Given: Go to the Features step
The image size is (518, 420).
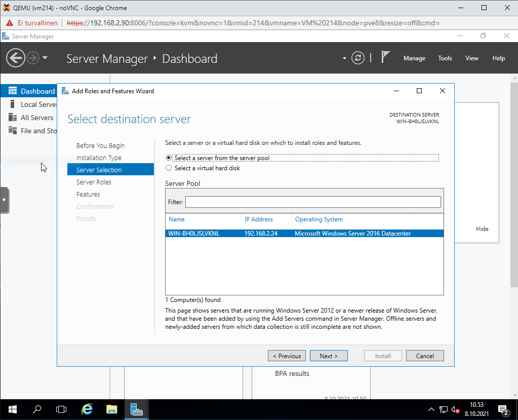Looking at the screenshot, I should [88, 195].
